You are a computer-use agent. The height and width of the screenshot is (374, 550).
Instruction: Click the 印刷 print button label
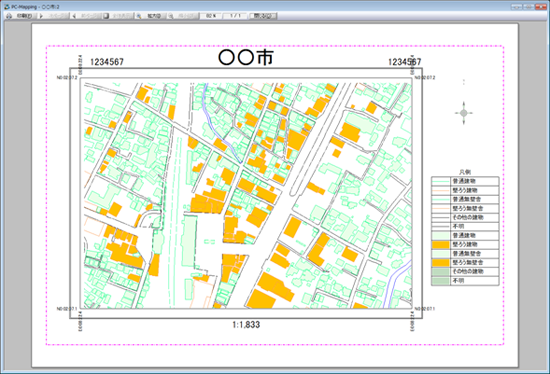pos(25,16)
